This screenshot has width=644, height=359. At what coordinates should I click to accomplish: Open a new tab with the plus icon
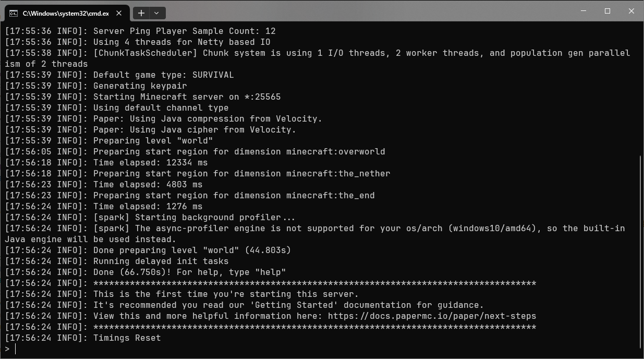coord(141,13)
